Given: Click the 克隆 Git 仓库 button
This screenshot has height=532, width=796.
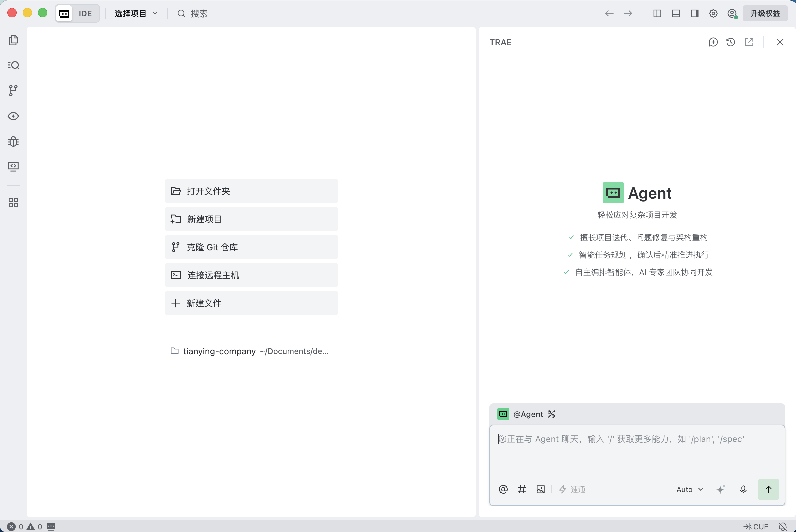Looking at the screenshot, I should pos(251,247).
